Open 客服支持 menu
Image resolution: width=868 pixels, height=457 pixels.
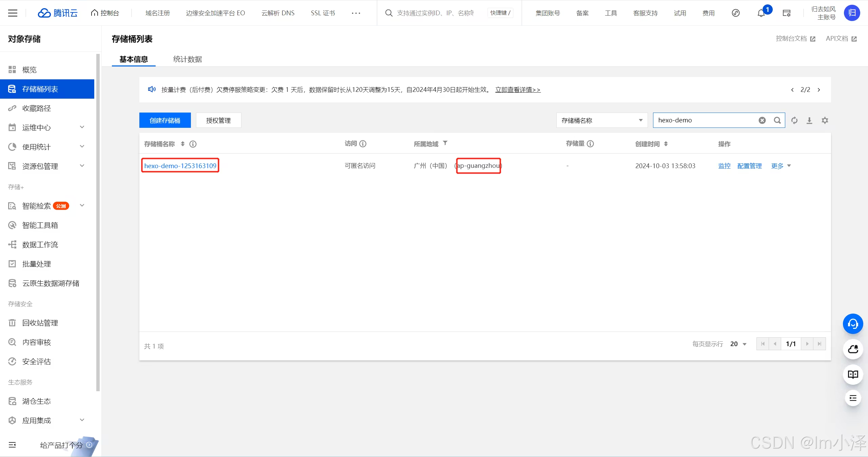(x=645, y=13)
